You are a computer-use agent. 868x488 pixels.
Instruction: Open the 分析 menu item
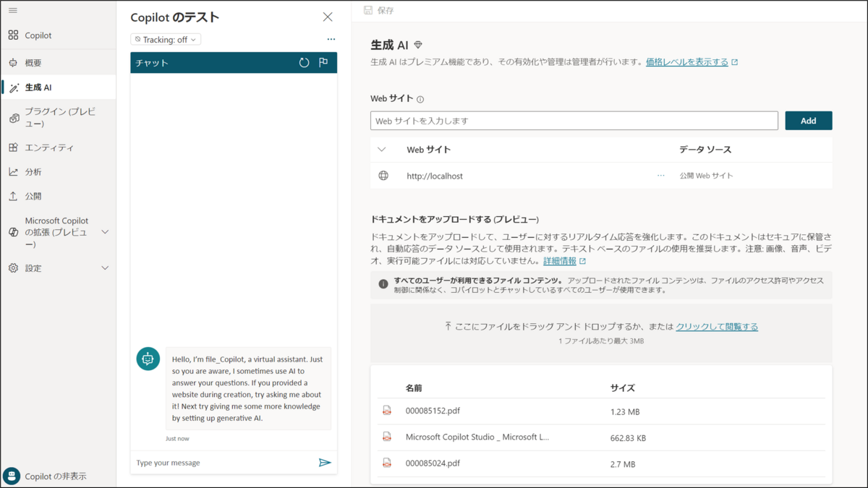pos(58,172)
